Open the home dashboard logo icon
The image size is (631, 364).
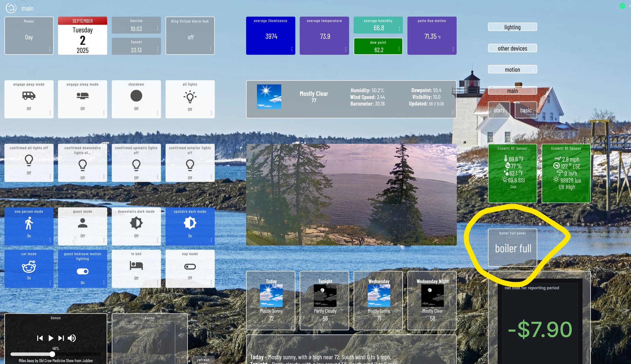pos(11,8)
